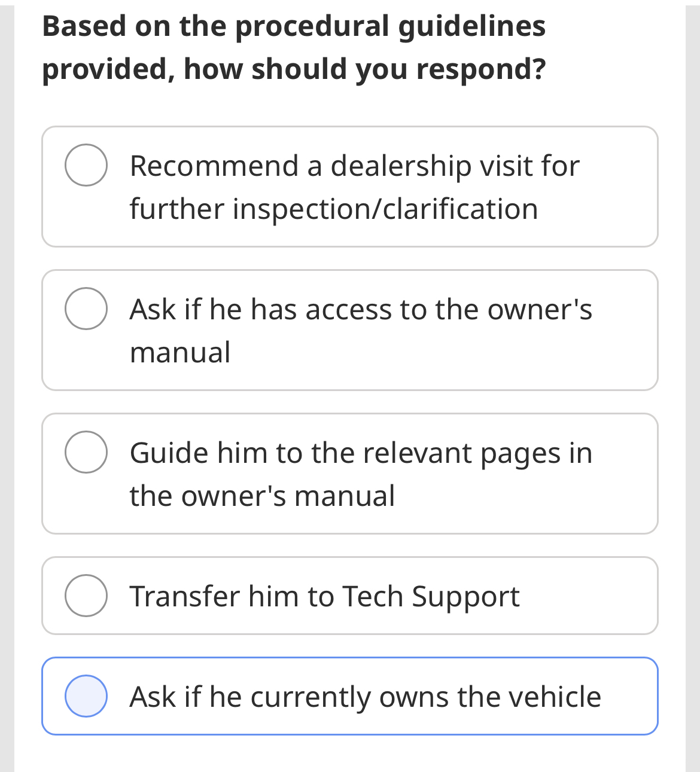Click the text 'Transfer him to Tech Support'
Image resolution: width=700 pixels, height=772 pixels.
[x=324, y=595]
